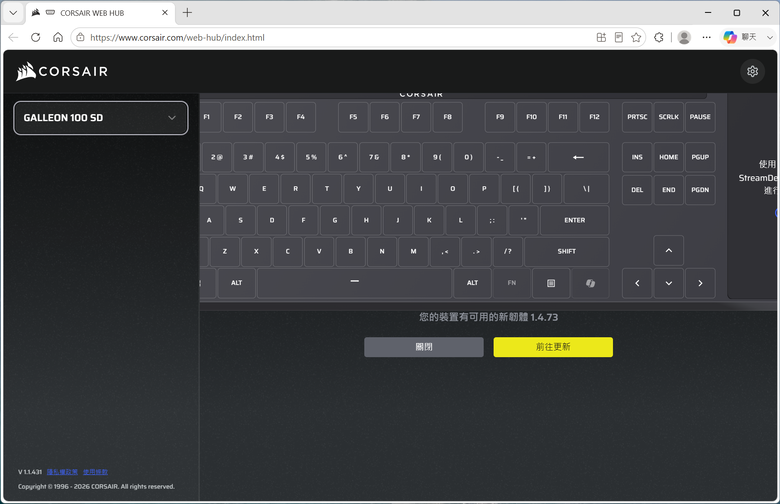Screen dimensions: 780x504
Task: Select the F9 key
Action: (x=500, y=117)
